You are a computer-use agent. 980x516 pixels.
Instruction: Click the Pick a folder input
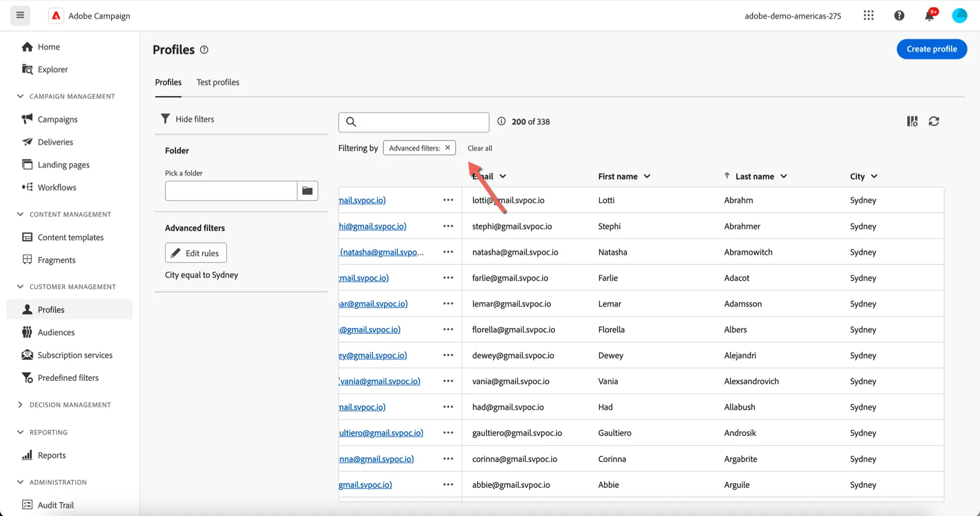pyautogui.click(x=231, y=191)
